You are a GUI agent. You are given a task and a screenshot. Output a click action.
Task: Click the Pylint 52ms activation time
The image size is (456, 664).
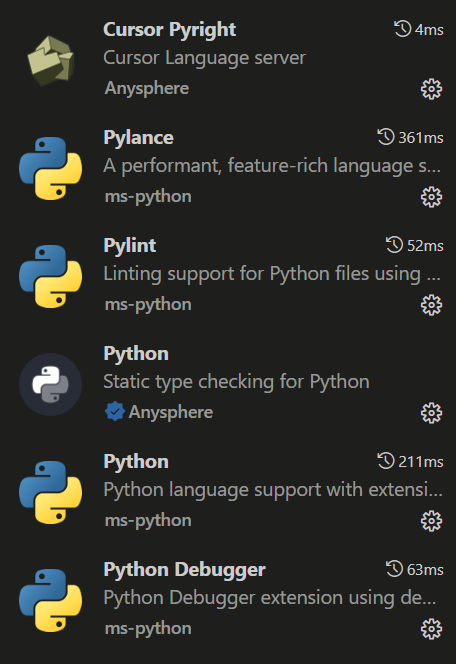(x=415, y=245)
